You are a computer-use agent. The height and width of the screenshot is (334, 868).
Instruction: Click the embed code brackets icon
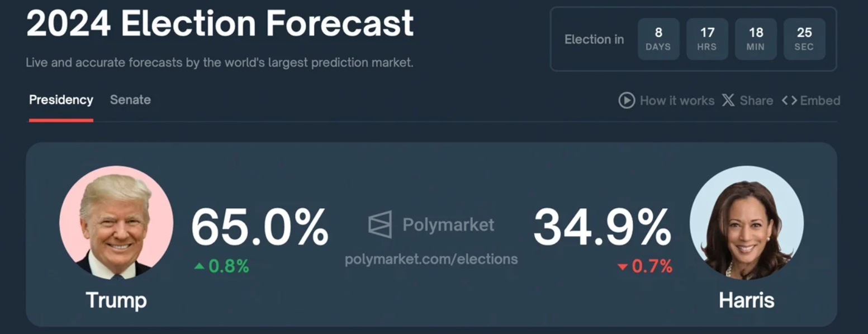(x=789, y=101)
